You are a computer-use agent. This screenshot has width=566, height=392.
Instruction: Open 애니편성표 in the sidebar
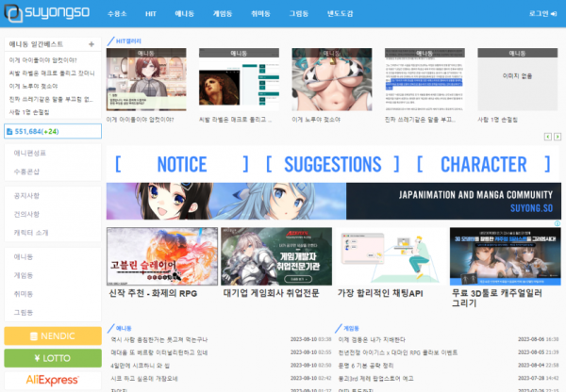[30, 153]
